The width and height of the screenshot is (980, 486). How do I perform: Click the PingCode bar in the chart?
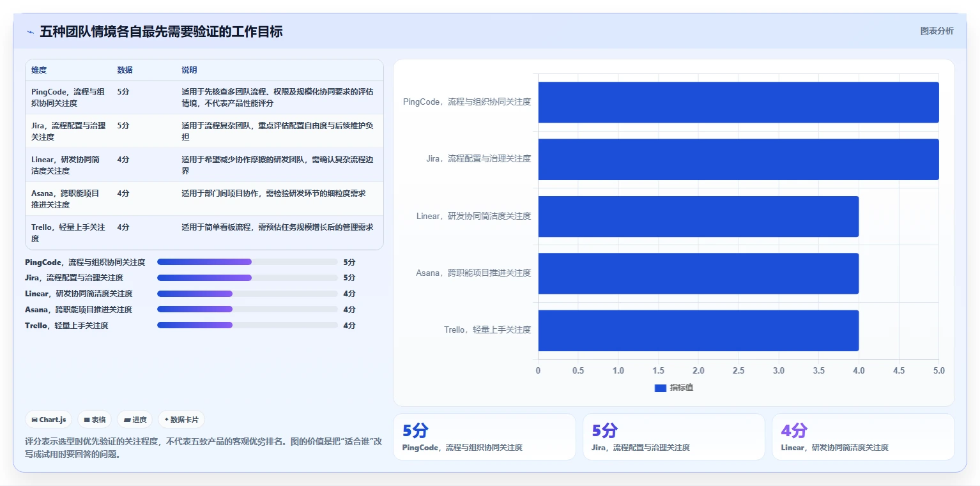click(739, 102)
